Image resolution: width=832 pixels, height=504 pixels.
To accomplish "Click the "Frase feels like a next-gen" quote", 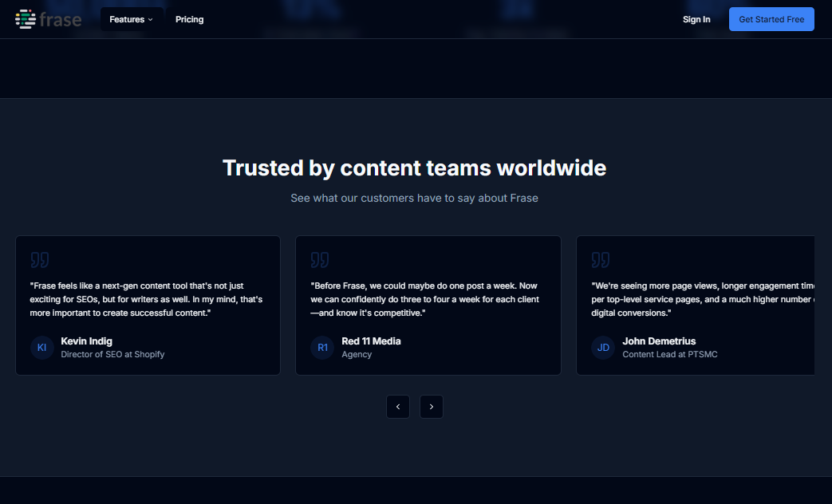I will (147, 299).
